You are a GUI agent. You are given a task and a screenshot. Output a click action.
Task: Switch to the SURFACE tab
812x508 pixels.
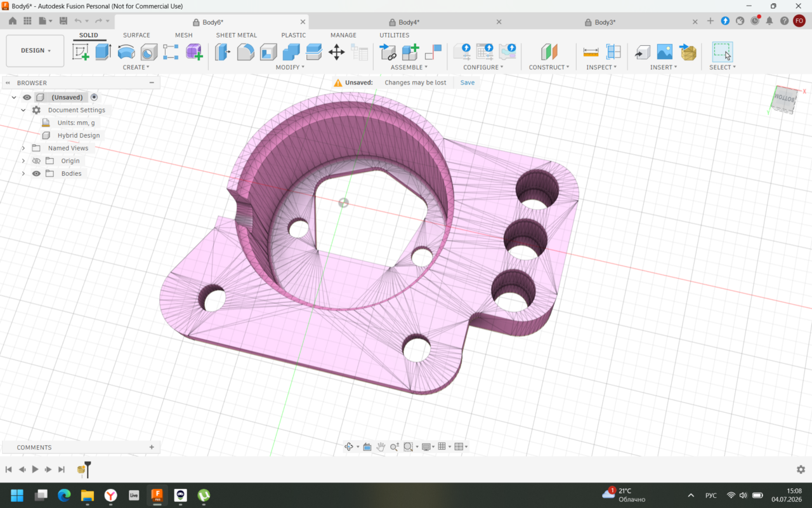click(136, 35)
